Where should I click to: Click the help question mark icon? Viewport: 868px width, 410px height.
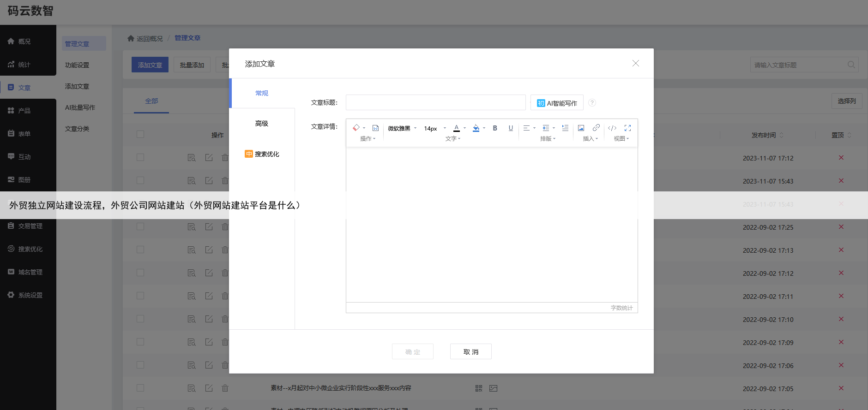click(592, 103)
